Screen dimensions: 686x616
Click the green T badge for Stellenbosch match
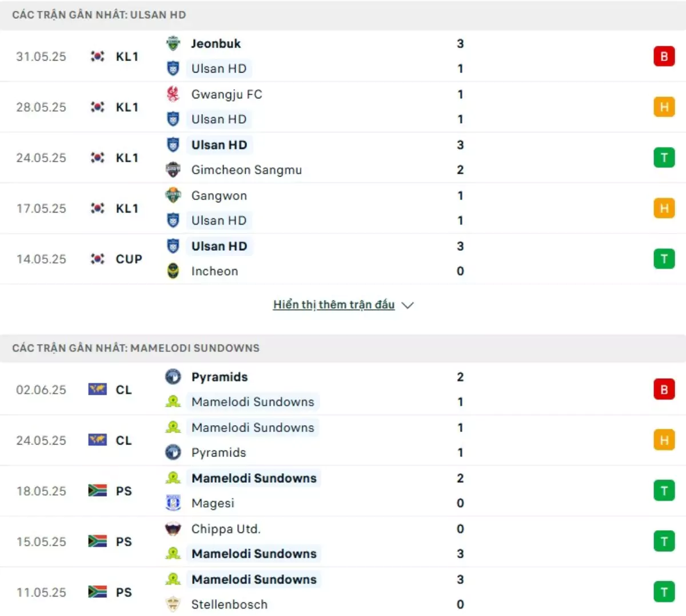pos(664,592)
